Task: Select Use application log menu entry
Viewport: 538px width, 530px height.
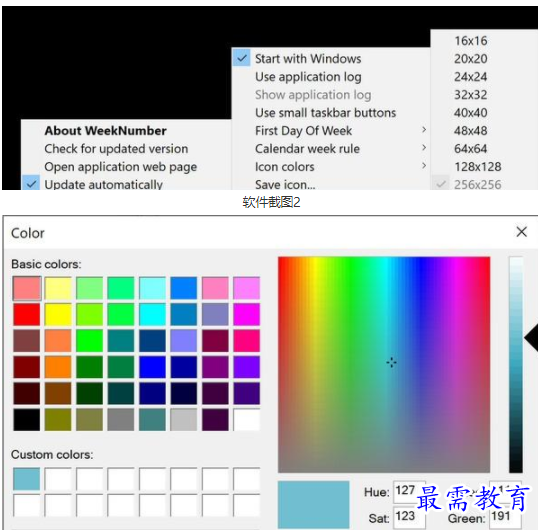Action: point(331,77)
